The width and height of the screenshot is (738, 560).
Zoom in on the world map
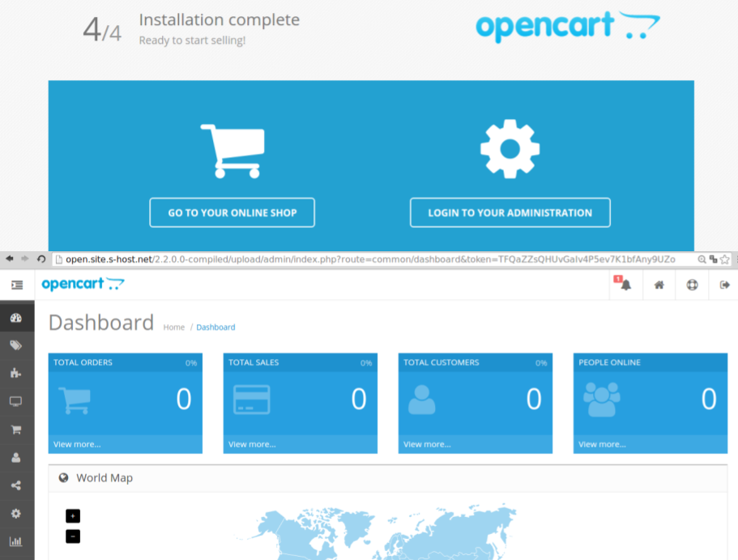[x=73, y=515]
